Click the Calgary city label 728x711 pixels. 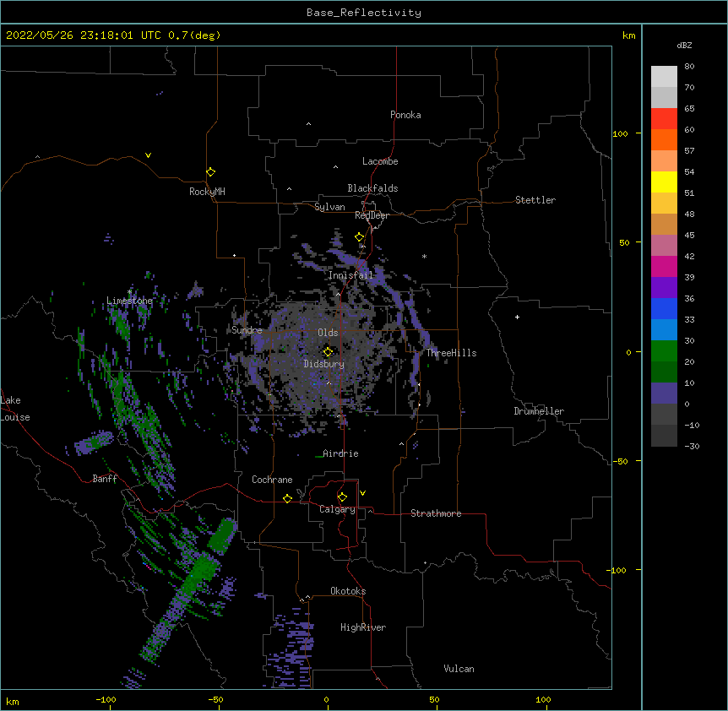pos(337,509)
